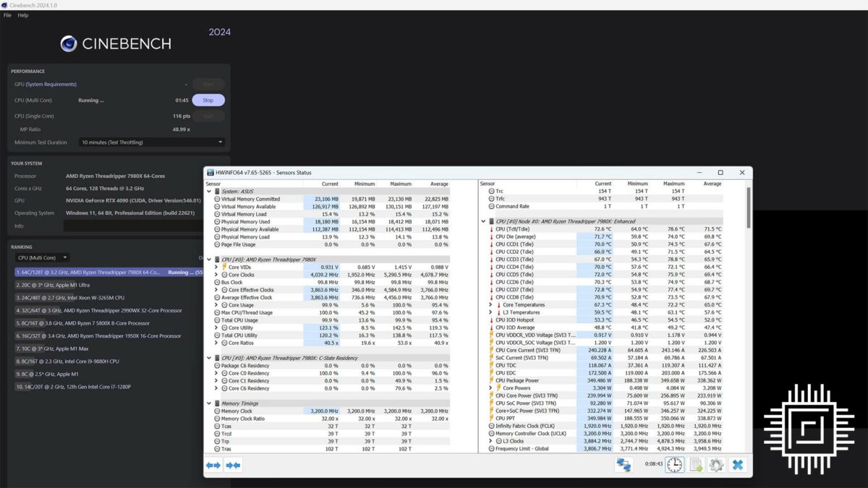868x488 pixels.
Task: Click the Cinebench logo icon
Action: [x=69, y=44]
